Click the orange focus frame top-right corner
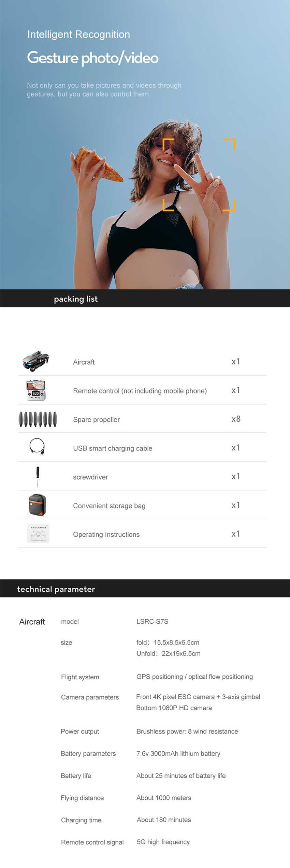 230,143
